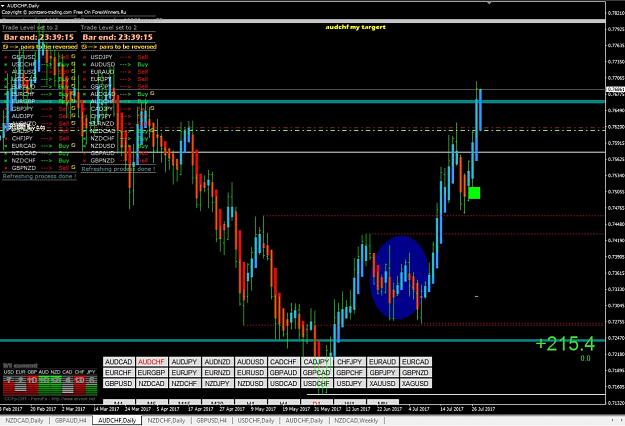This screenshot has width=625, height=426.
Task: Click the reversal icon in the left panel's GBPNZD Sell row
Action: [73, 168]
